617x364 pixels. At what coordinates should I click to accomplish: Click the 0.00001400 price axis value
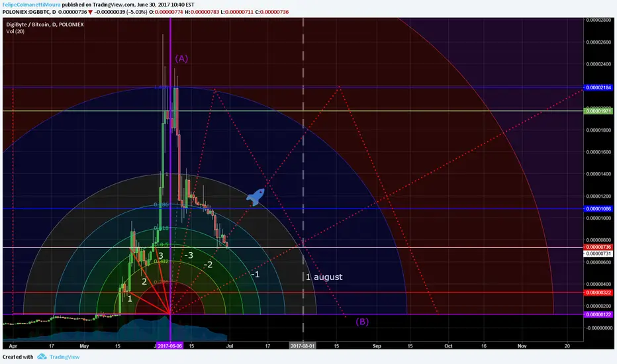598,174
